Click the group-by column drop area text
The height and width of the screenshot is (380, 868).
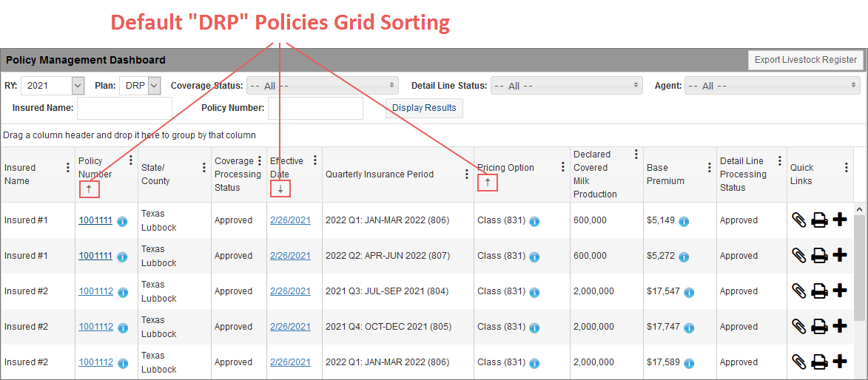[129, 135]
